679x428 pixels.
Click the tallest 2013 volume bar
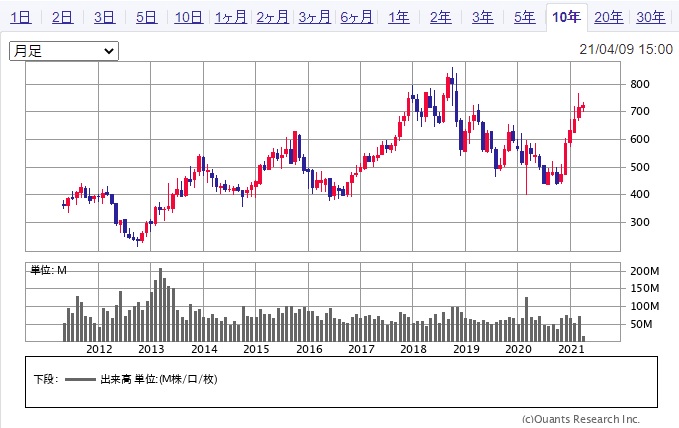[160, 305]
